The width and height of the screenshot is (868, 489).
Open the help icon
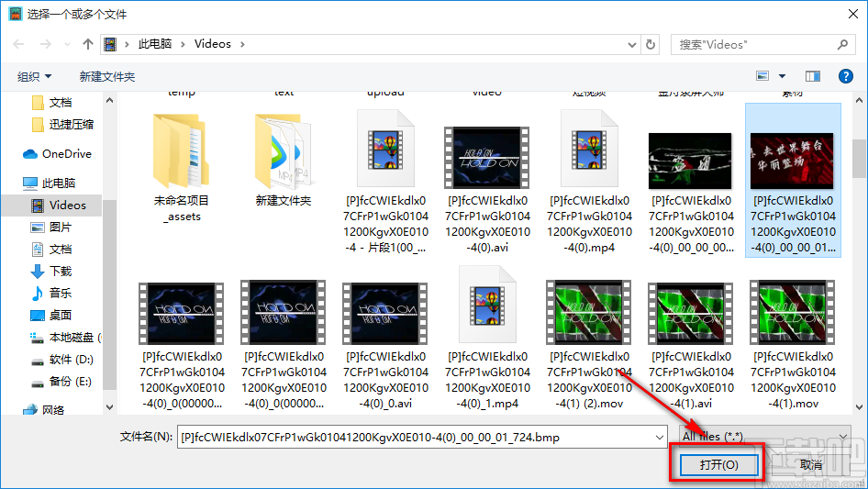[845, 76]
